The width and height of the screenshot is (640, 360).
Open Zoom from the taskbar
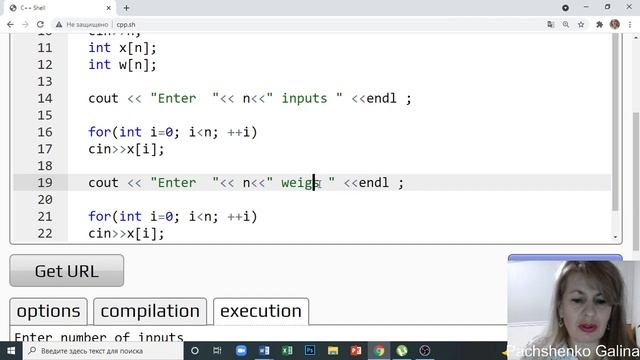pos(241,351)
